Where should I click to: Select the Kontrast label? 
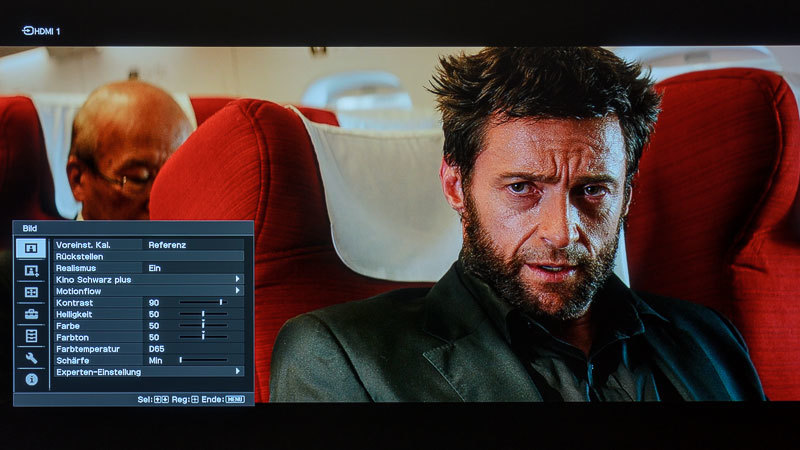tap(74, 303)
